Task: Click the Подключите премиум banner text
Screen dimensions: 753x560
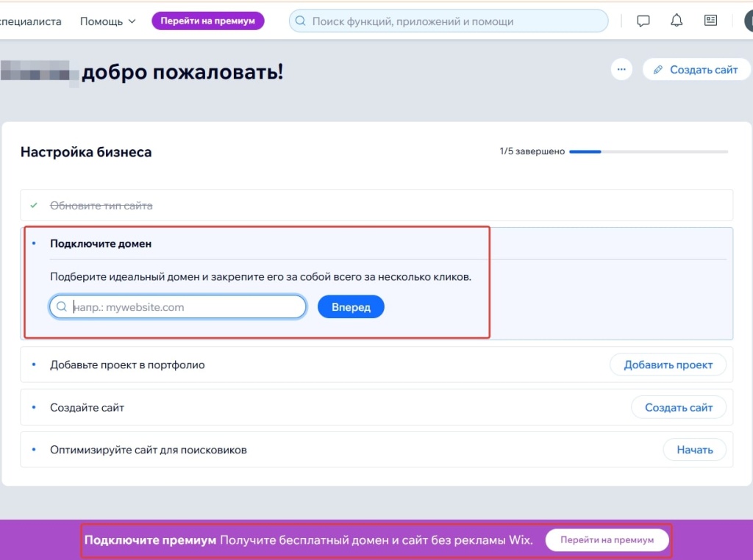Action: pos(150,540)
